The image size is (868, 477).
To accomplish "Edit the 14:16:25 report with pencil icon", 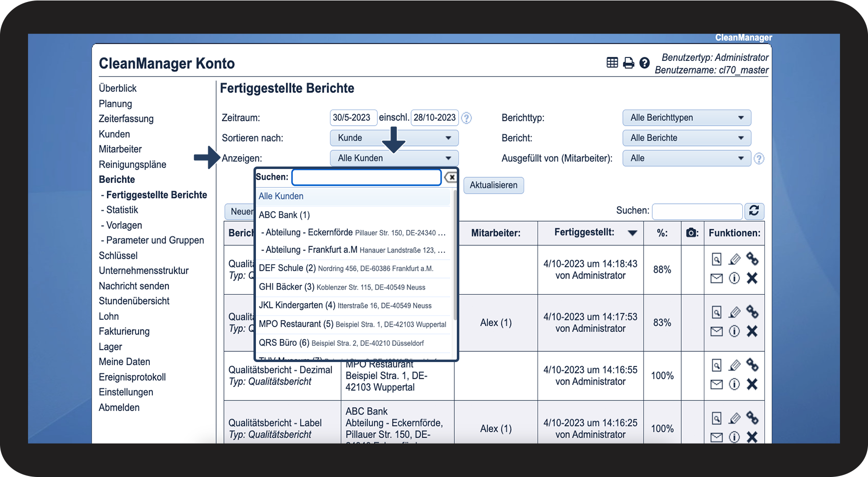I will [734, 418].
